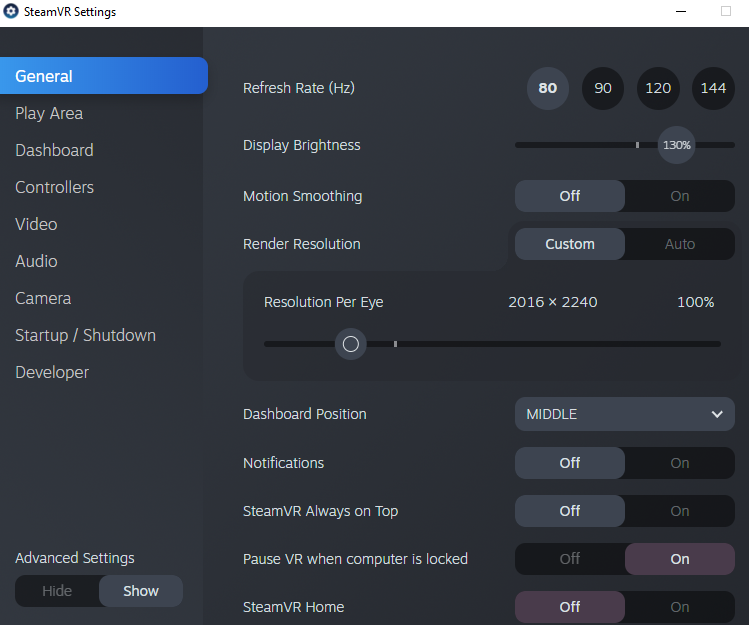Click the Resolution Per Eye slider knob
Image resolution: width=749 pixels, height=625 pixels.
click(351, 344)
